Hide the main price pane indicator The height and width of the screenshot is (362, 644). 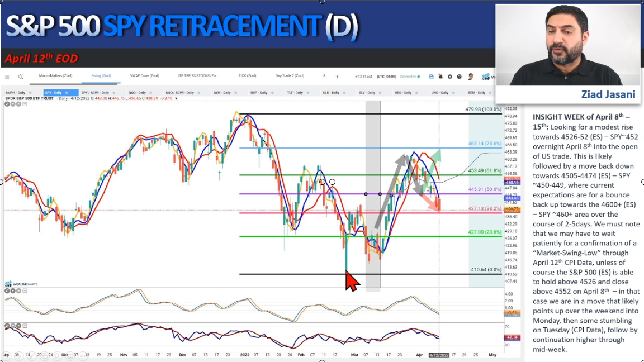point(7,104)
